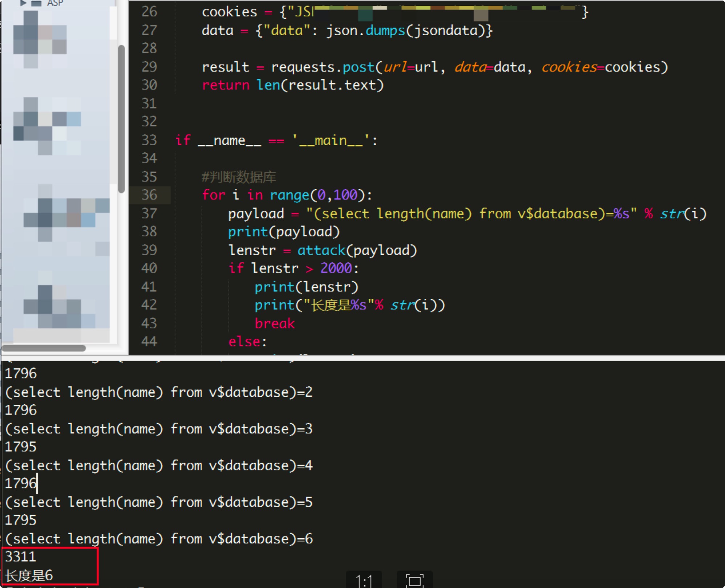The width and height of the screenshot is (725, 588).
Task: Click line number 26 in the gutter
Action: tap(149, 12)
